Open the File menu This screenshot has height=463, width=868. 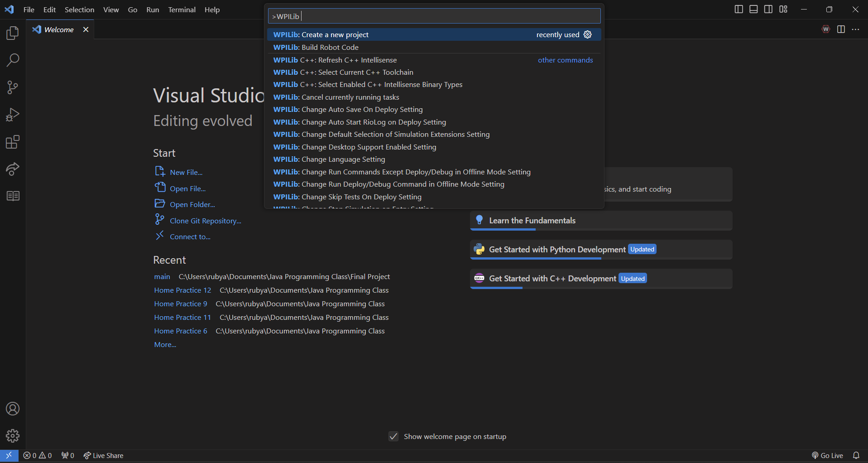[29, 10]
